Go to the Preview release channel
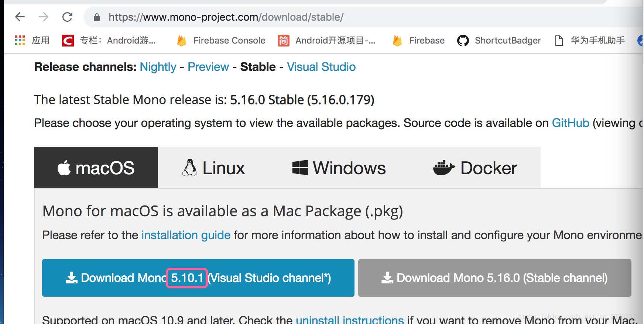The height and width of the screenshot is (324, 644). (x=208, y=67)
